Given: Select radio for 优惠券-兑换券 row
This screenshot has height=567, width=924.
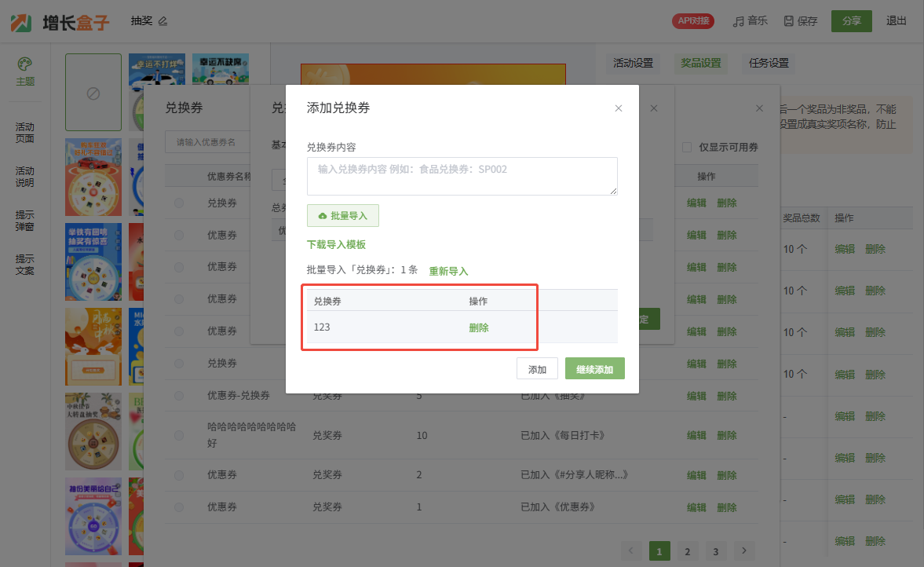Looking at the screenshot, I should 179,396.
